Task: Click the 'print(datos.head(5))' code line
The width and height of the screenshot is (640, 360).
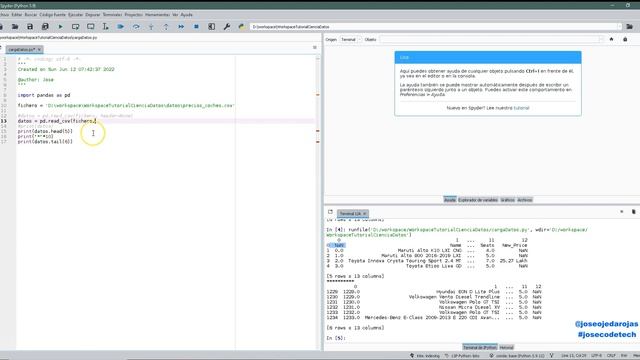Action: pyautogui.click(x=45, y=131)
